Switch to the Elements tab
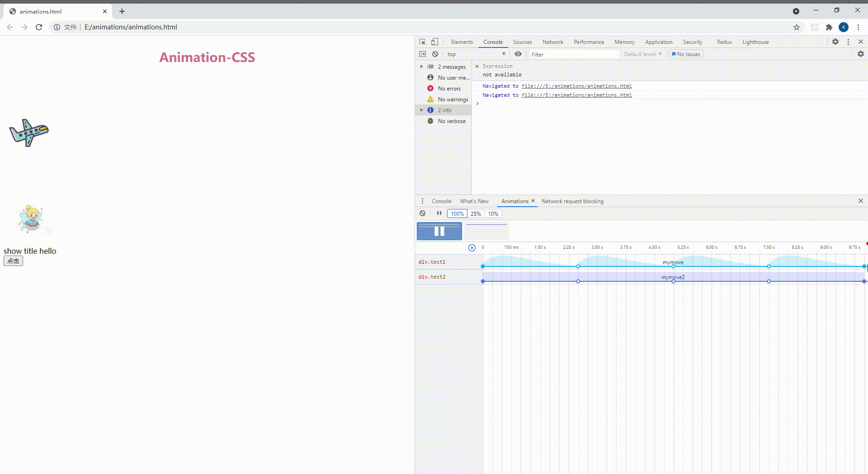Viewport: 868px width, 474px height. 462,42
